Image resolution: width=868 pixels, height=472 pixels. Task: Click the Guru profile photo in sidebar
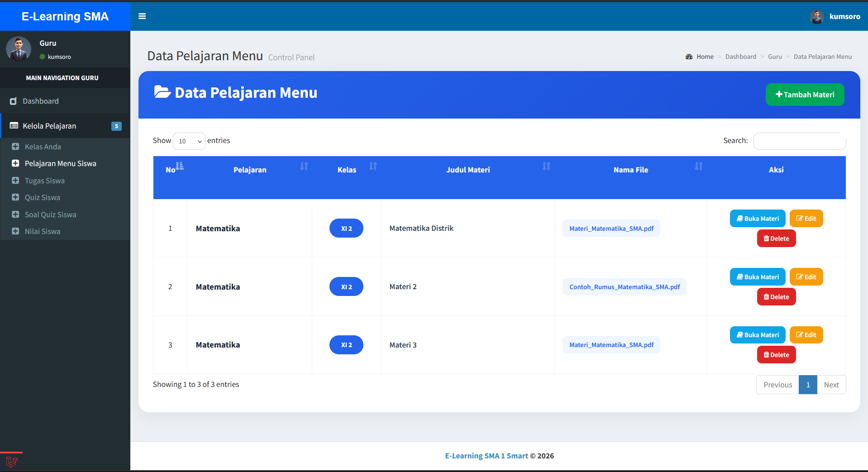coord(19,49)
